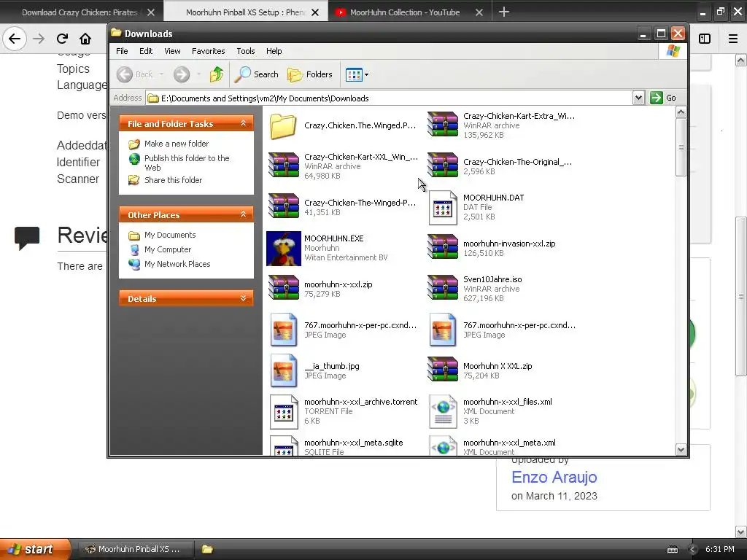Switch to the Download Crazy Chicken: Pirates tab
The width and height of the screenshot is (747, 560).
pyautogui.click(x=80, y=12)
